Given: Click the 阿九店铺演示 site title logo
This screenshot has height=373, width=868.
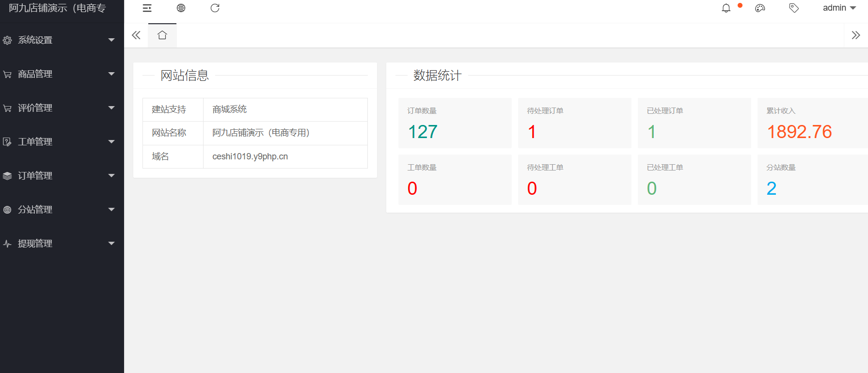Looking at the screenshot, I should pyautogui.click(x=57, y=8).
